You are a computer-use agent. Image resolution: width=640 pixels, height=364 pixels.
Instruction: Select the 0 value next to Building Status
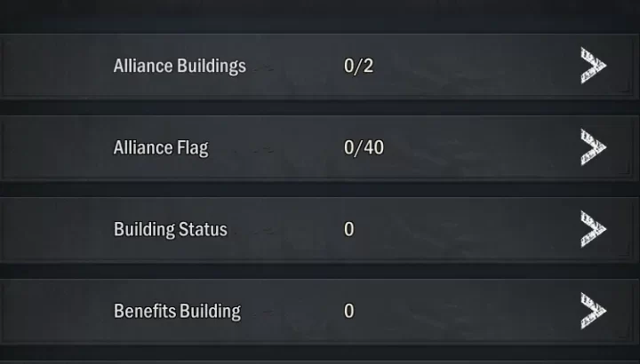click(349, 229)
